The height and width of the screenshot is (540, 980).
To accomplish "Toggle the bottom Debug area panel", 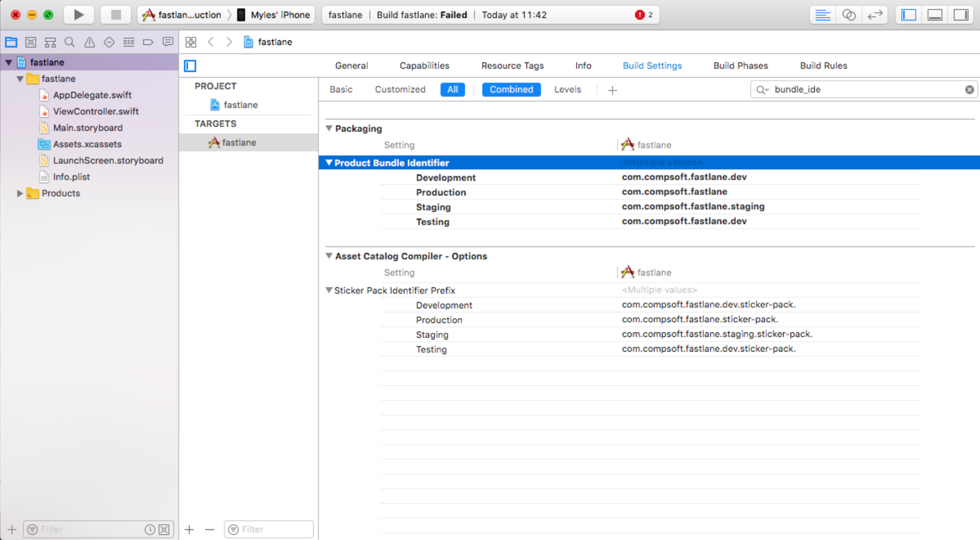I will (935, 15).
